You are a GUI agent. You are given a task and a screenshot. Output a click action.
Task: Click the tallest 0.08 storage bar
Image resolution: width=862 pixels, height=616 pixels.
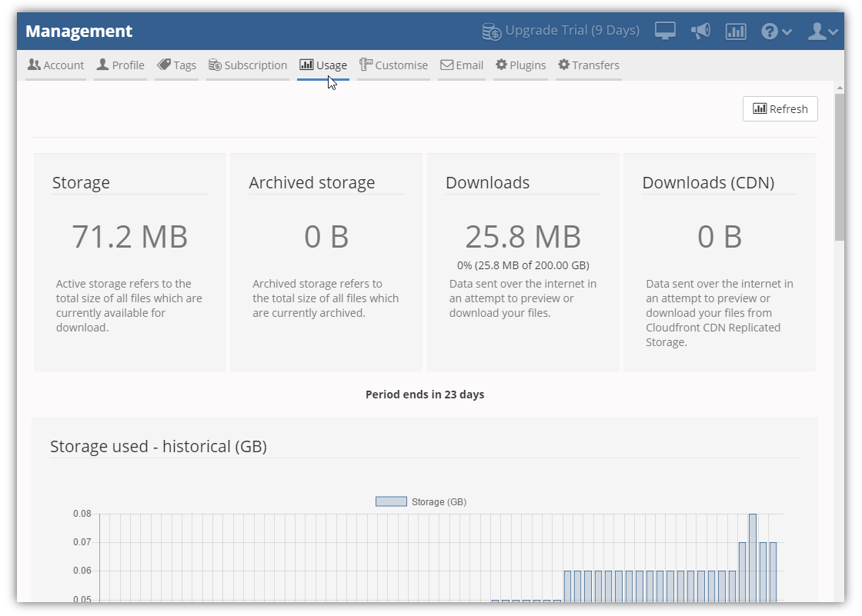point(753,558)
